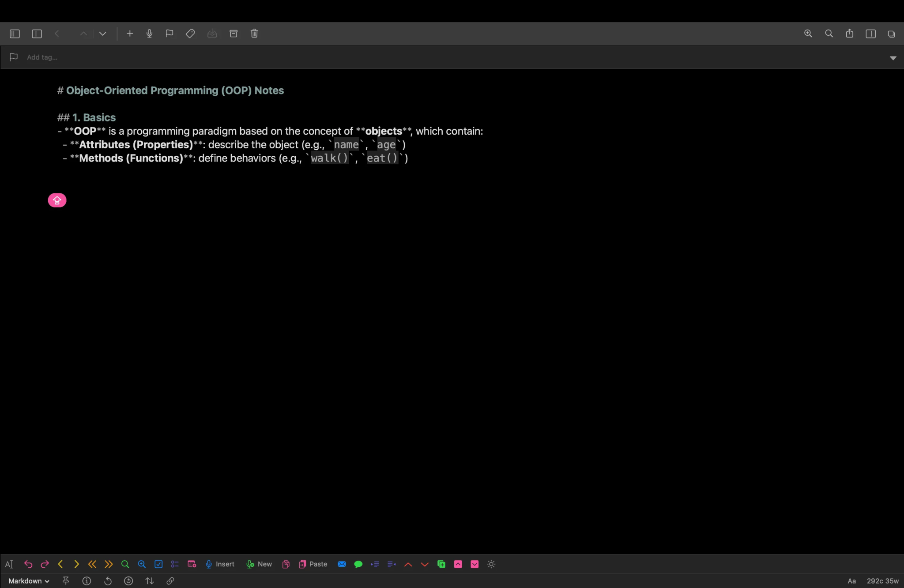The image size is (904, 588).
Task: Open text size settings via the Aa control
Action: (851, 581)
